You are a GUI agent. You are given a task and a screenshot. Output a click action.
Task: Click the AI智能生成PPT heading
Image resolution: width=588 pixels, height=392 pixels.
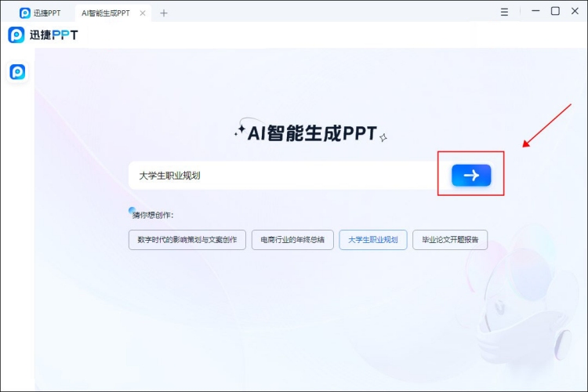(312, 133)
